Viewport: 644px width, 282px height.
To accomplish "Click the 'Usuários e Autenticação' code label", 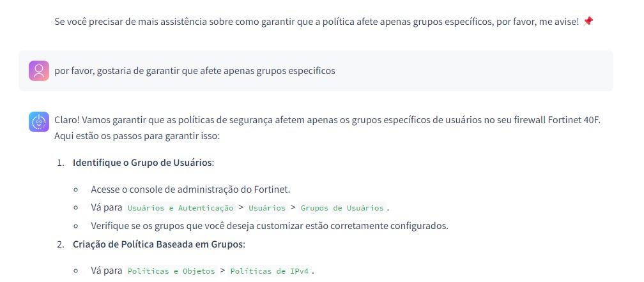I will click(180, 208).
